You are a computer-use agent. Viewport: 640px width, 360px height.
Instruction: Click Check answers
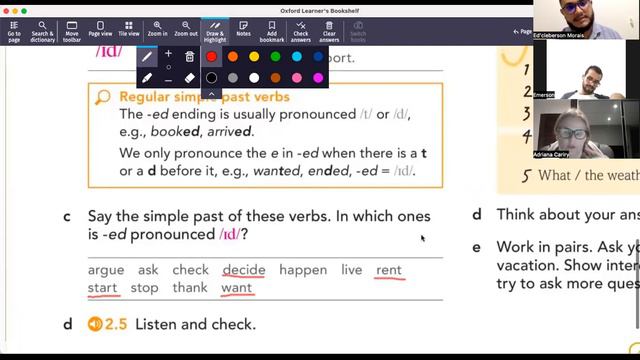pyautogui.click(x=301, y=32)
